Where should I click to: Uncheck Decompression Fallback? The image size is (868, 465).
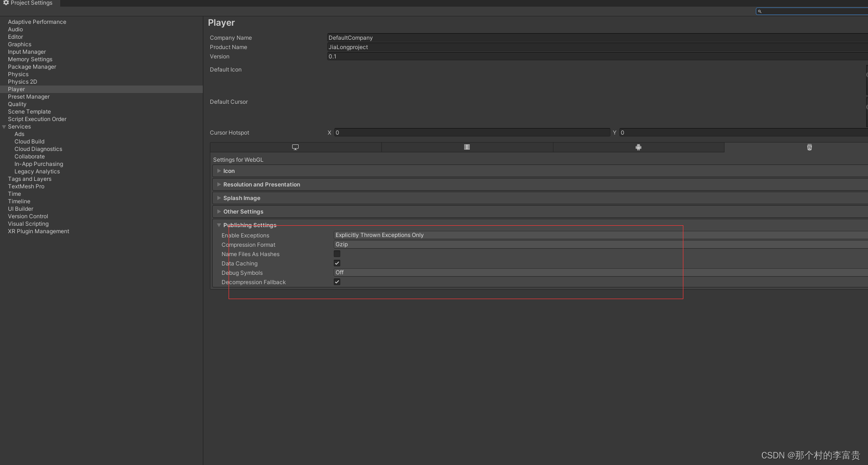click(x=337, y=282)
